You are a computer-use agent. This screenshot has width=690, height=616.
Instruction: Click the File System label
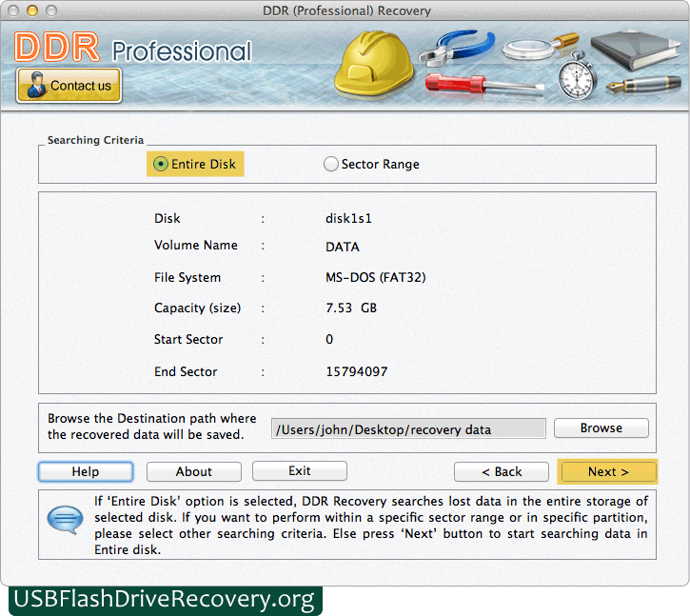coord(187,278)
